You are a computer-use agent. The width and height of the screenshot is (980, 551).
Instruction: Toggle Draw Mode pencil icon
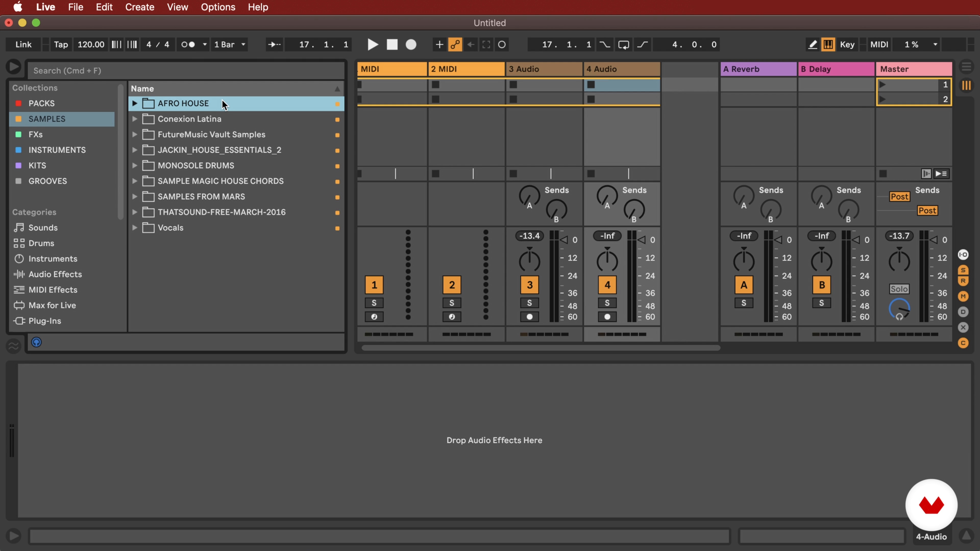point(812,44)
